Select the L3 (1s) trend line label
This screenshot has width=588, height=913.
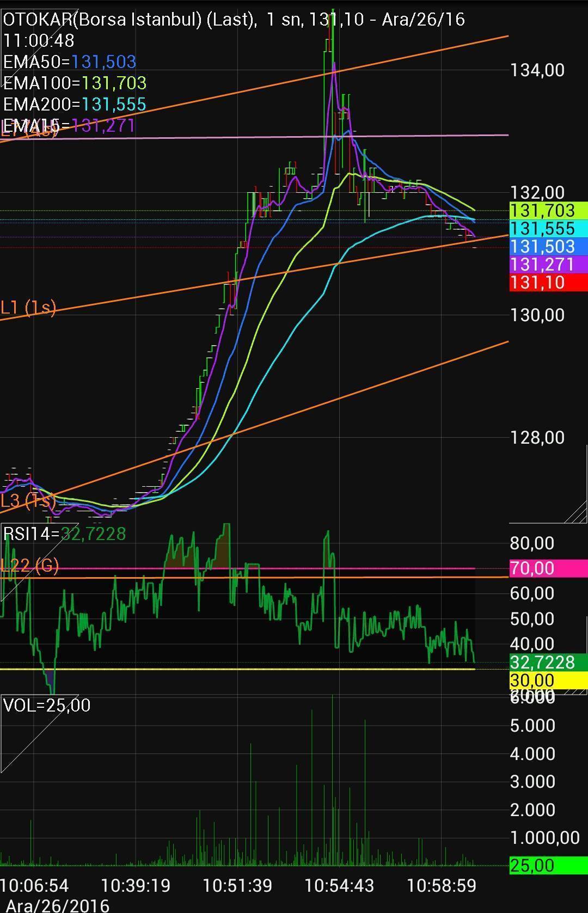(x=27, y=500)
